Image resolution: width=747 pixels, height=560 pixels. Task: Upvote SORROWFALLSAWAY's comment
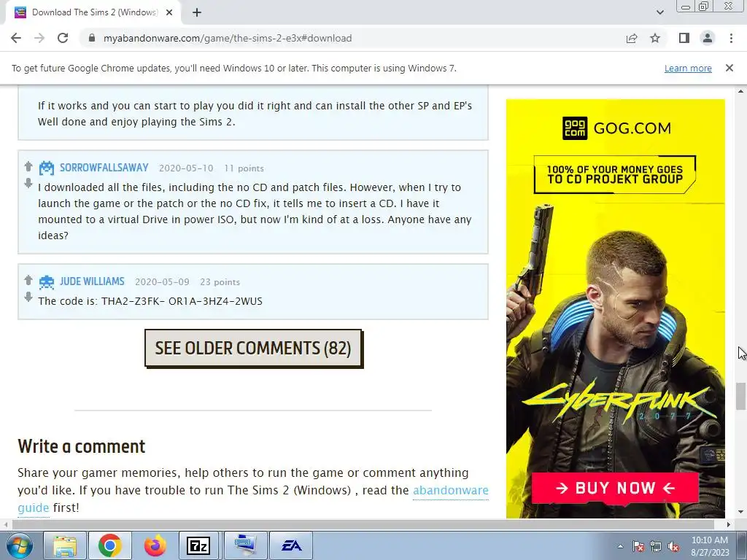(28, 166)
